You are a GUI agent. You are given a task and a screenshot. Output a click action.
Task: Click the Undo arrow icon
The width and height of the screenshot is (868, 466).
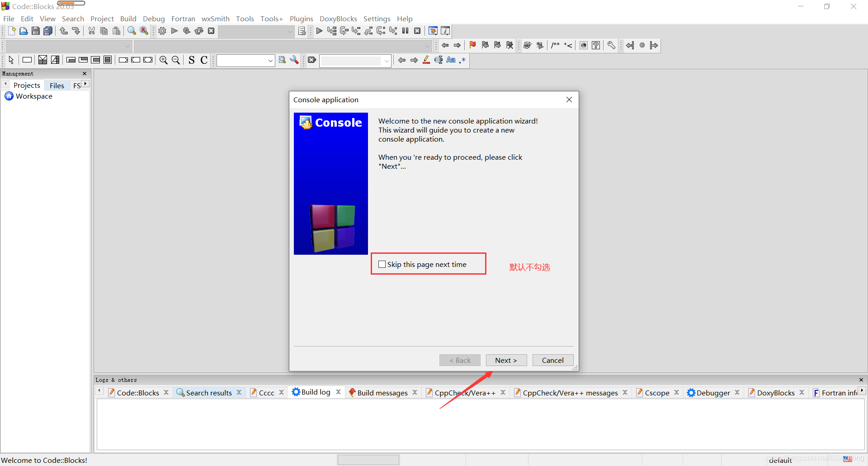tap(64, 31)
